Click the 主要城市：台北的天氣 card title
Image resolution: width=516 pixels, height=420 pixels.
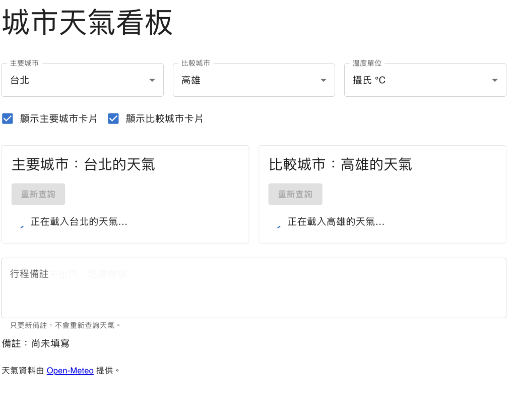click(83, 164)
